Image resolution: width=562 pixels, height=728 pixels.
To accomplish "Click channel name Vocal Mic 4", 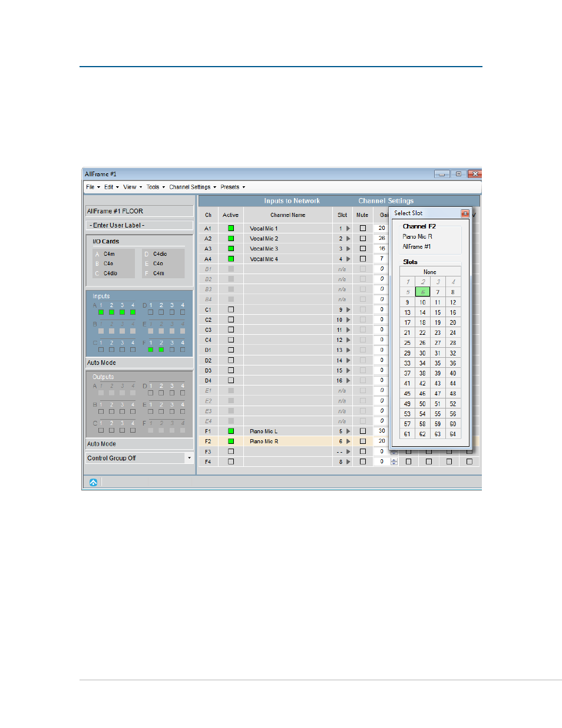I will click(264, 259).
